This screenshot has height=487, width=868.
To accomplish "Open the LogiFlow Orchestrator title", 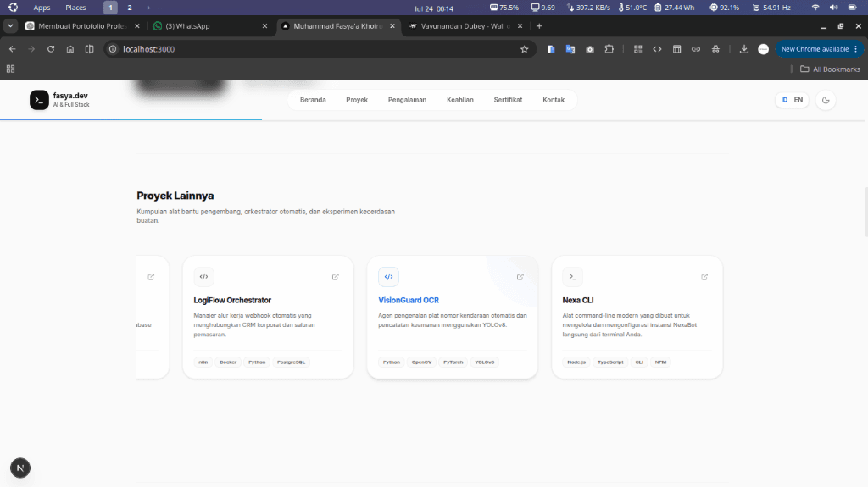I will [232, 300].
